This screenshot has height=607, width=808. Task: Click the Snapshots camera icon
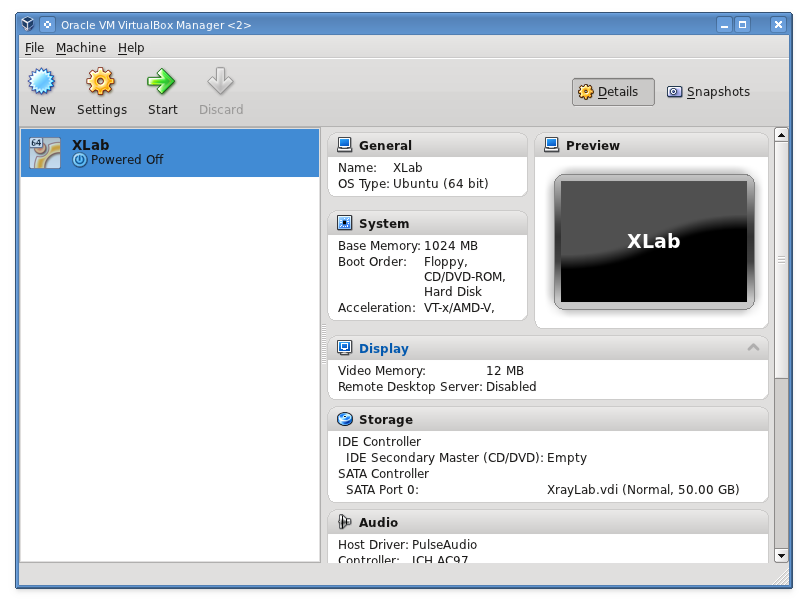point(674,92)
